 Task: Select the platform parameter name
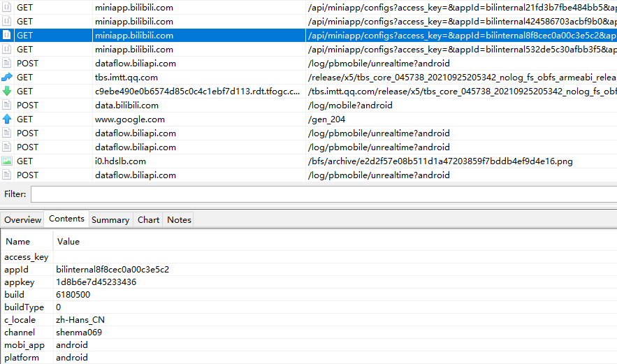click(22, 358)
